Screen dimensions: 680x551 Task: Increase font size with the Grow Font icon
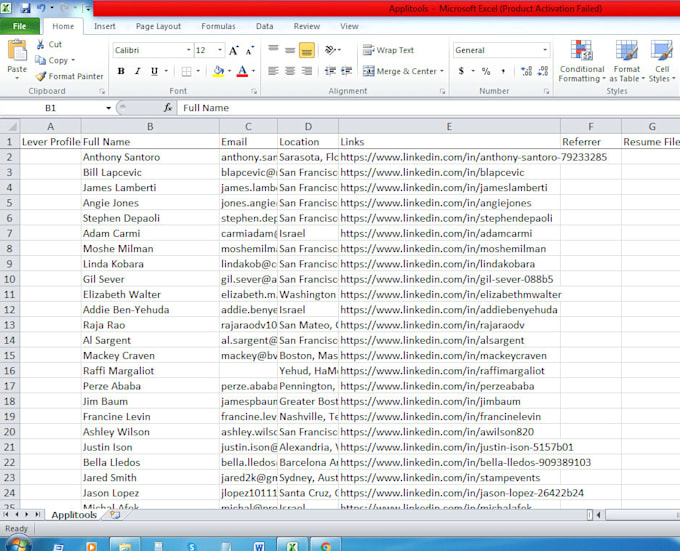pyautogui.click(x=234, y=50)
